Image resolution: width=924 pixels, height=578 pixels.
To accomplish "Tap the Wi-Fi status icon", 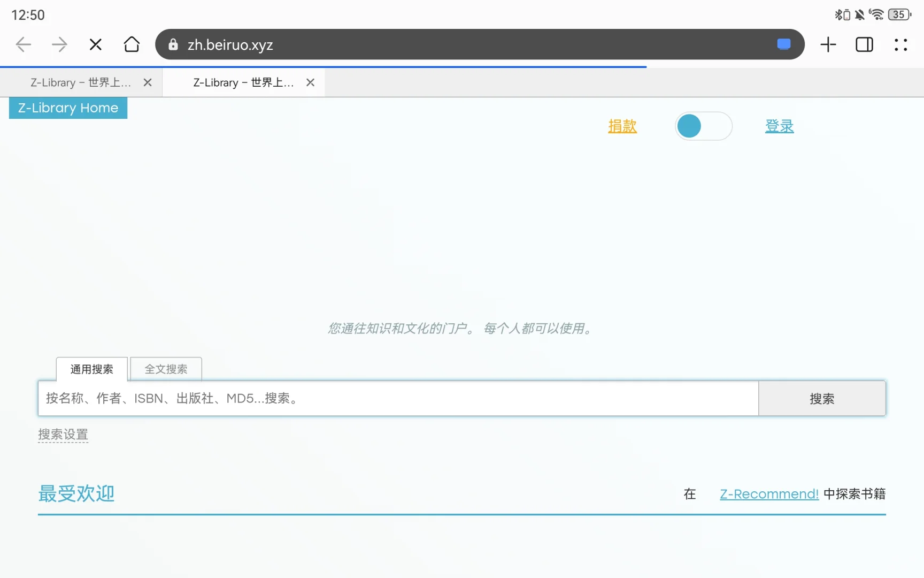I will (876, 14).
